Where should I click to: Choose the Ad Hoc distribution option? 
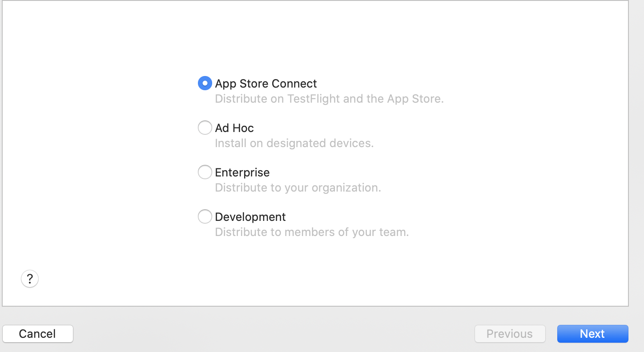coord(205,128)
